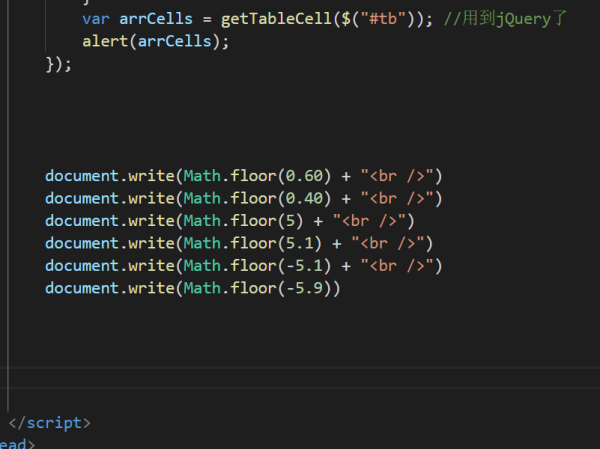Place cursor on the highlighted empty line
Image resolution: width=600 pixels, height=449 pixels.
pyautogui.click(x=300, y=379)
